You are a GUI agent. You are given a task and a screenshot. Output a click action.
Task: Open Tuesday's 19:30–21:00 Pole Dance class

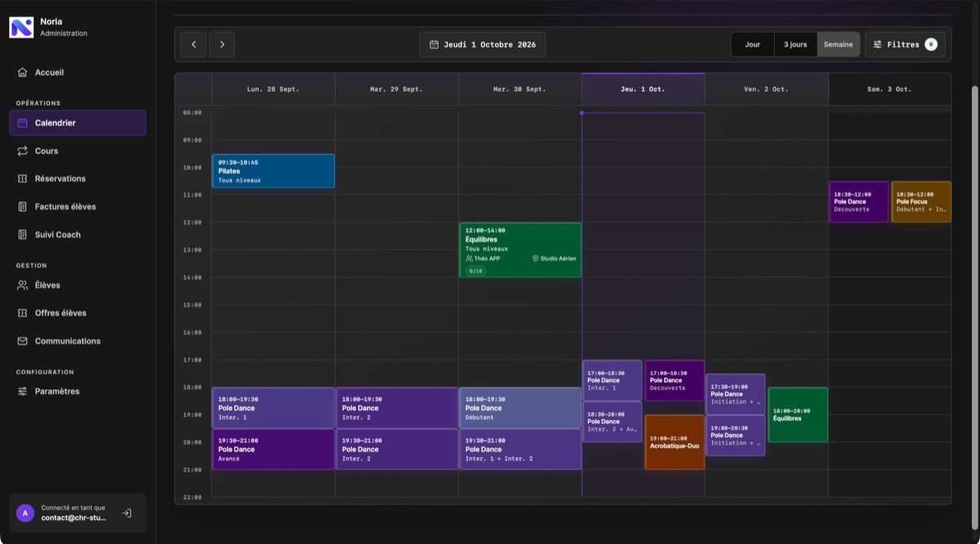click(x=397, y=449)
